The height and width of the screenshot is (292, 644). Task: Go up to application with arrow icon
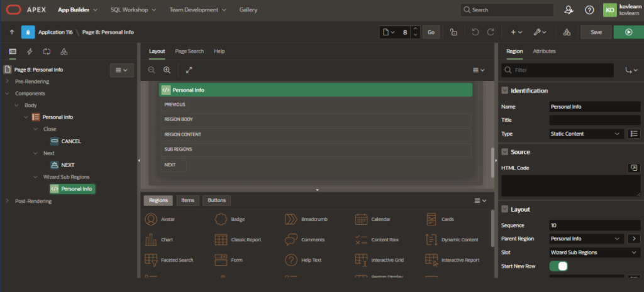(x=12, y=32)
